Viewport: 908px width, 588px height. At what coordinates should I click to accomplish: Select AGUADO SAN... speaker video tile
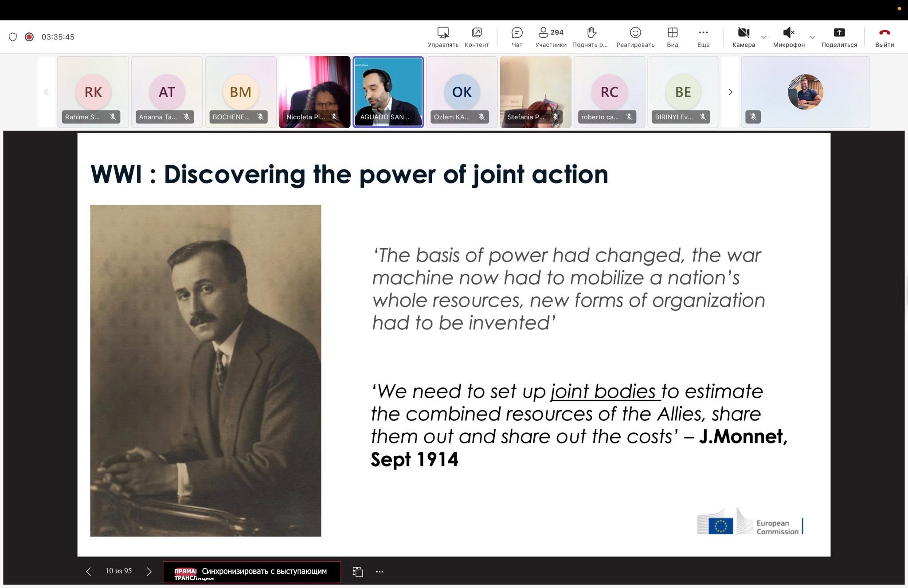click(x=388, y=92)
